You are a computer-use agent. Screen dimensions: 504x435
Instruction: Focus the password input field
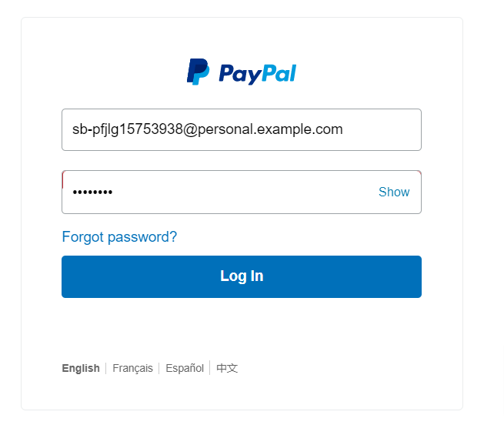point(242,192)
